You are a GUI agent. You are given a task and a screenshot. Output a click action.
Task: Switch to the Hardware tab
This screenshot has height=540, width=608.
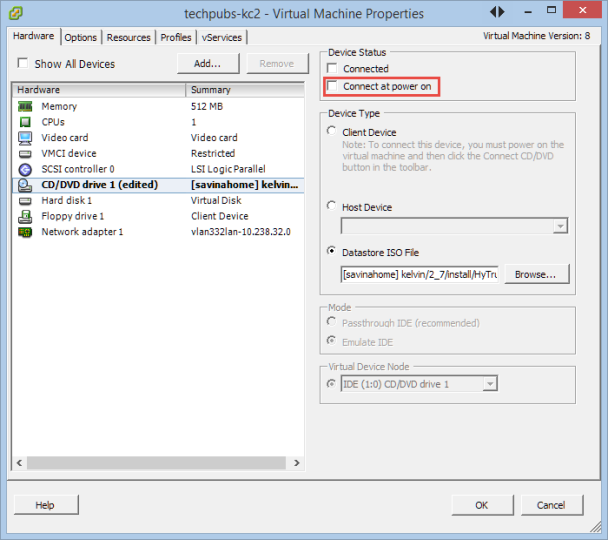(x=34, y=36)
